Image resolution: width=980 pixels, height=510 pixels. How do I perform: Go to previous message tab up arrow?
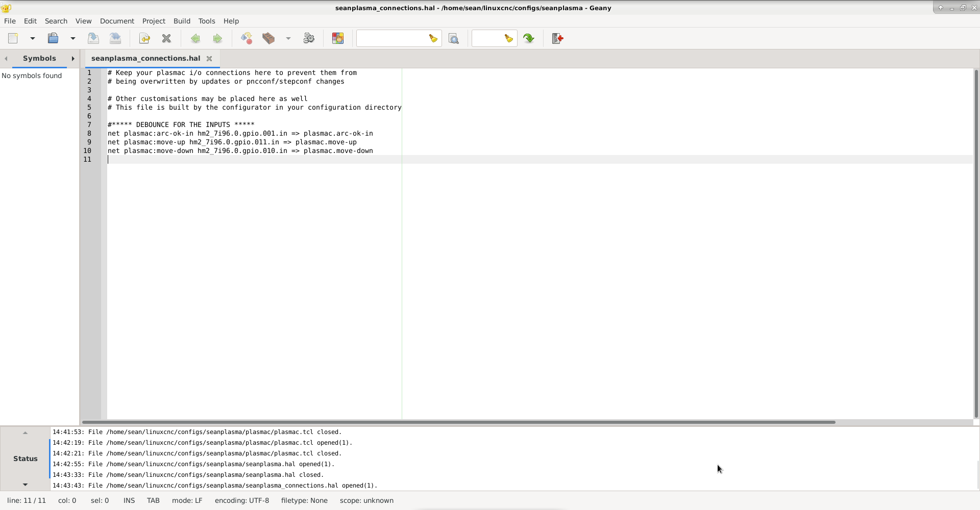click(25, 432)
